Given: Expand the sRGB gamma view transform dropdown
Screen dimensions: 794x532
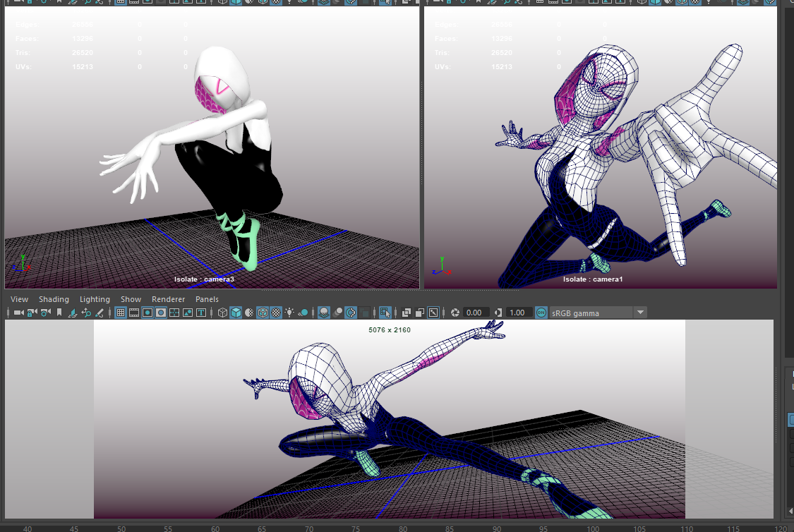Looking at the screenshot, I should 639,313.
